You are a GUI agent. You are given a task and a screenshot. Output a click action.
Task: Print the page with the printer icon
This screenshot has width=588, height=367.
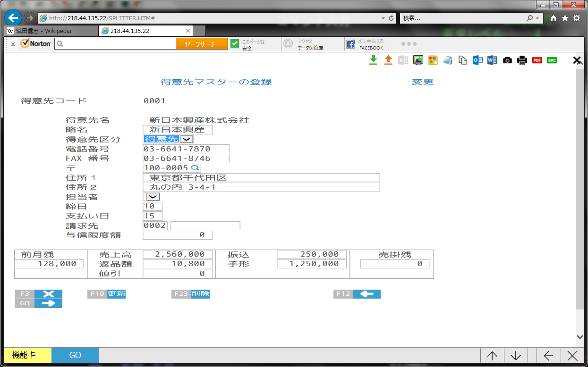(x=522, y=60)
